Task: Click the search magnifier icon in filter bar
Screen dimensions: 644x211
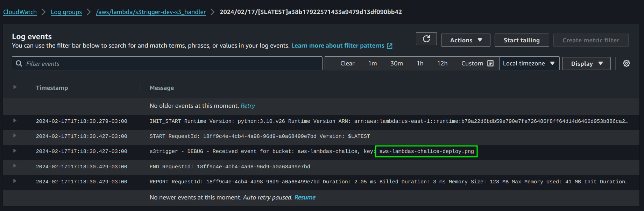Action: click(19, 63)
